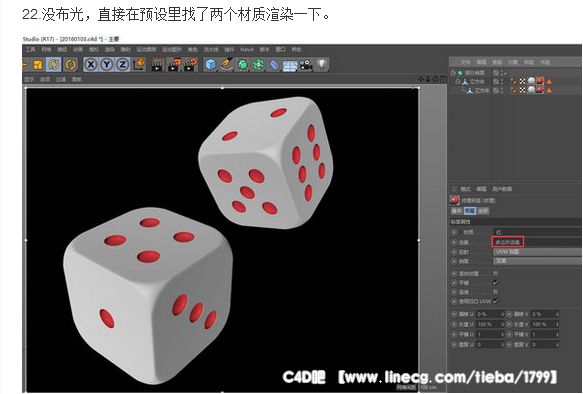
Task: Collapse the parent 立方体 tree expander
Action: [x=458, y=81]
